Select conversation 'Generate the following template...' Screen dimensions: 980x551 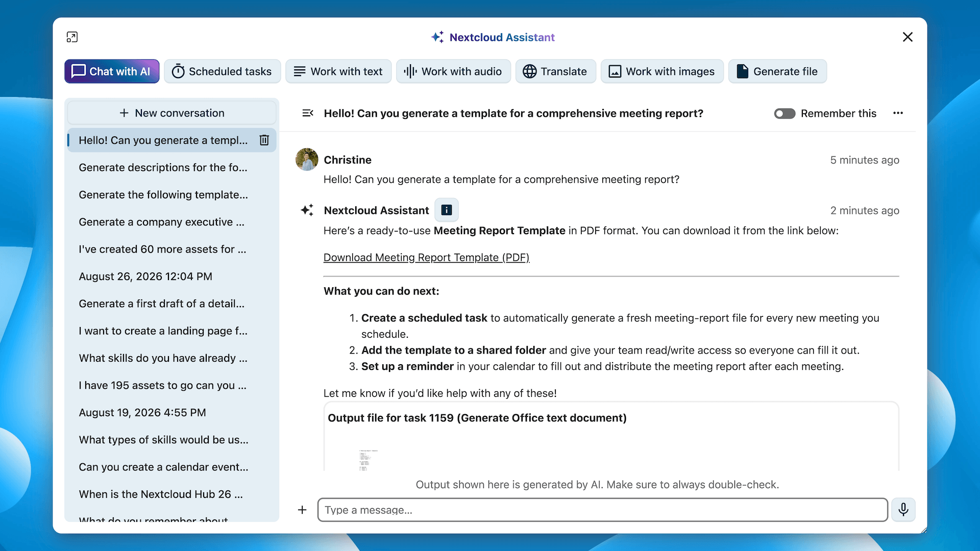pyautogui.click(x=171, y=194)
